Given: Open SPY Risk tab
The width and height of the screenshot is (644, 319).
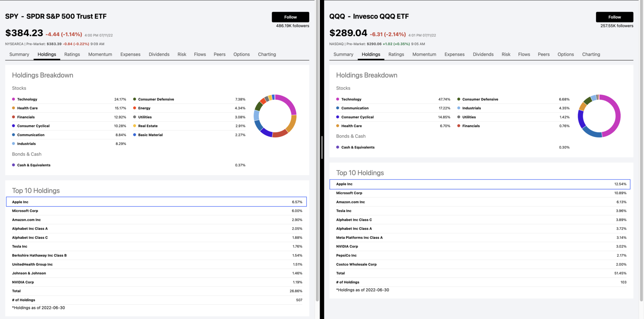Looking at the screenshot, I should tap(182, 55).
